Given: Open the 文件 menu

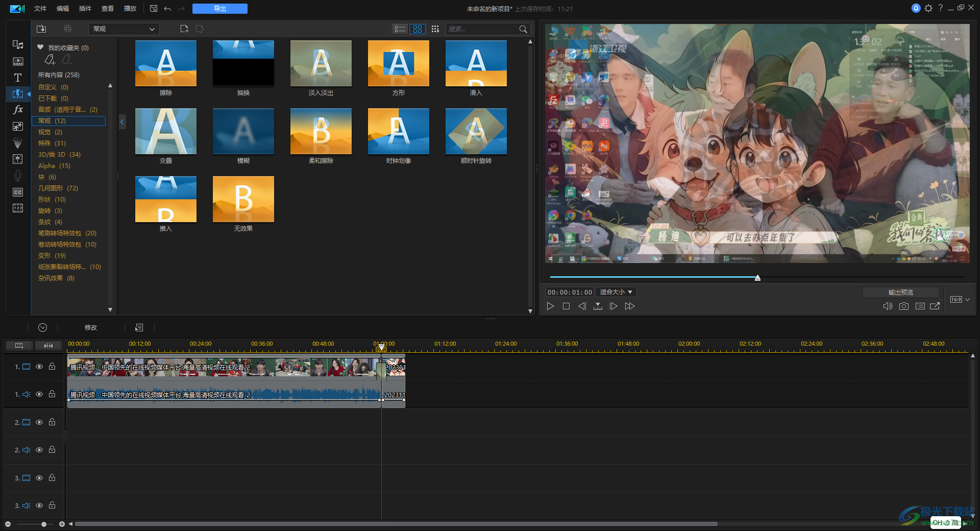Looking at the screenshot, I should click(40, 9).
